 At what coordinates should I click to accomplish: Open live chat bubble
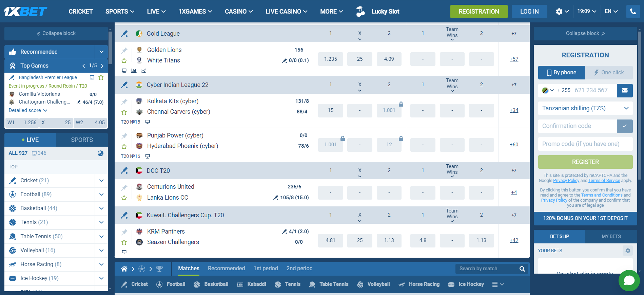click(x=629, y=280)
